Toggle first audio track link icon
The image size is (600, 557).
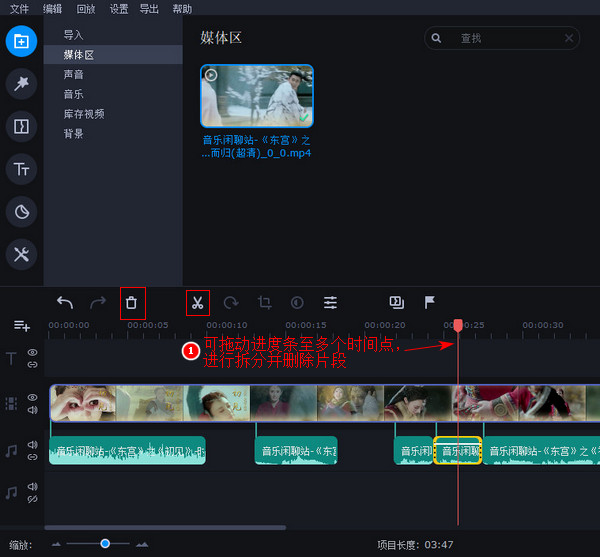click(x=33, y=457)
